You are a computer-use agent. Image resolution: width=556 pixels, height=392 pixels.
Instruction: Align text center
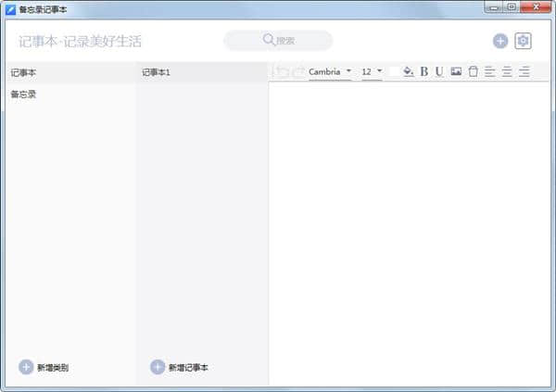pyautogui.click(x=507, y=71)
